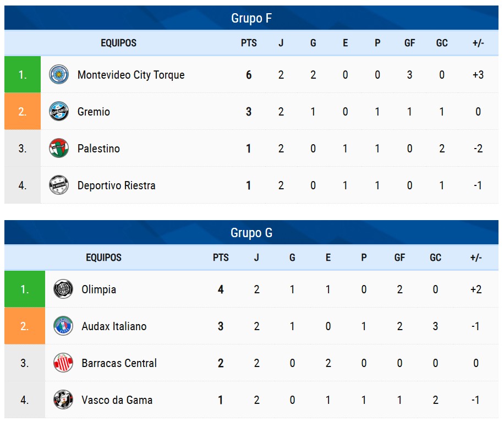This screenshot has width=504, height=427.
Task: Select the Grupo F header bar
Action: (x=251, y=18)
